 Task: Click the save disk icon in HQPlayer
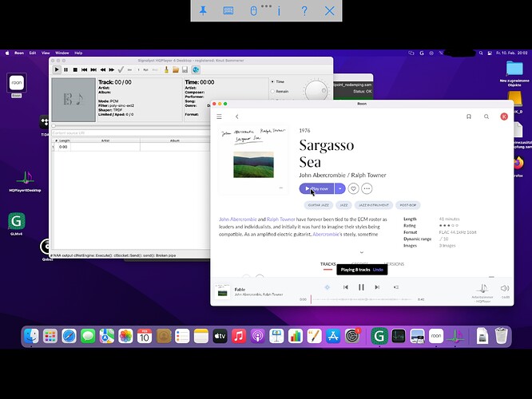click(185, 70)
